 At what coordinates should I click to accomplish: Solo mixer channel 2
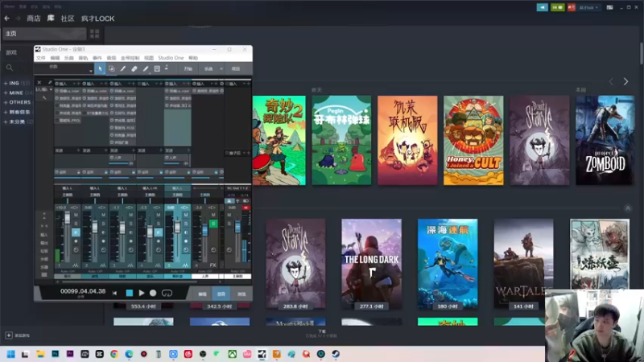click(103, 224)
